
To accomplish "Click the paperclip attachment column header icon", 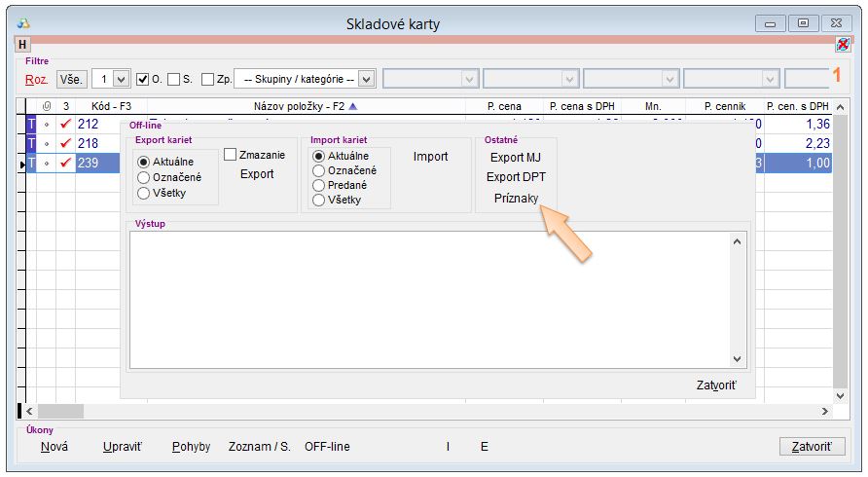I will 47,105.
